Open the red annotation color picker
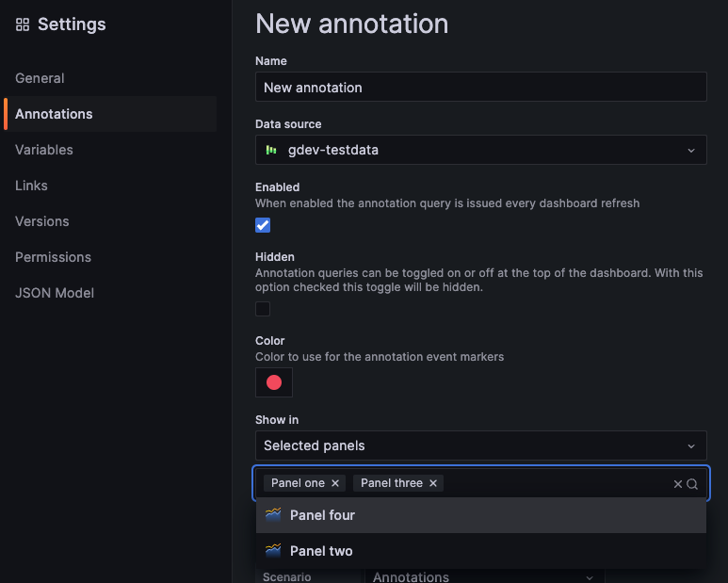This screenshot has width=728, height=583. click(274, 382)
